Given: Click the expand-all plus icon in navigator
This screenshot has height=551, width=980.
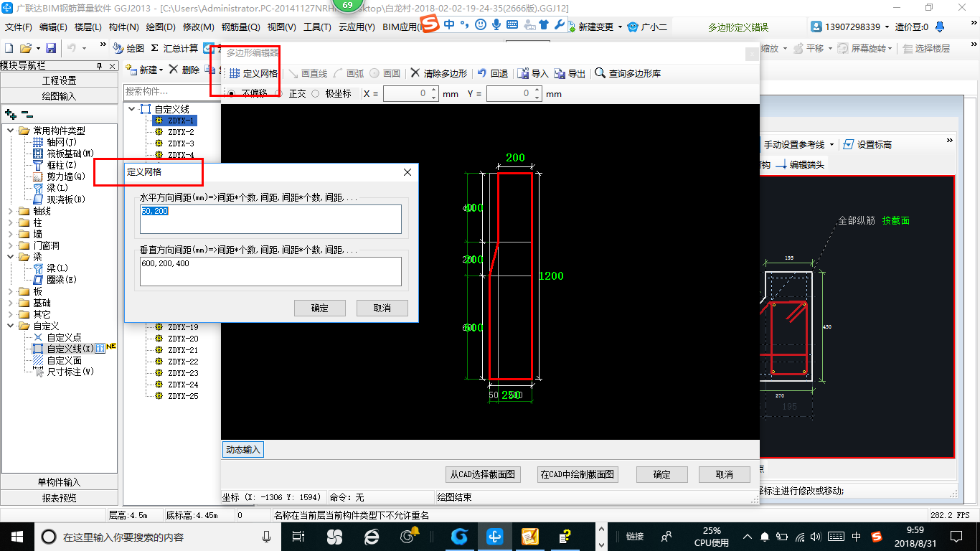Looking at the screenshot, I should coord(10,114).
